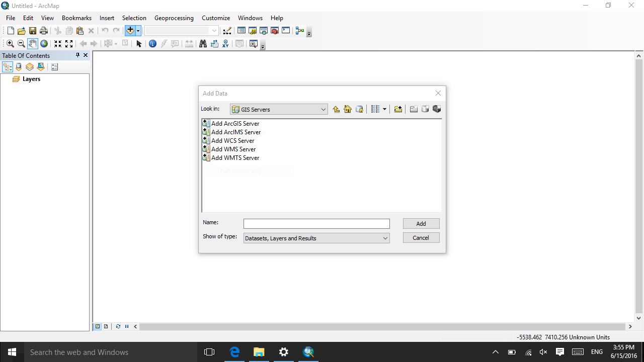Open a map document with the folder icon
The width and height of the screenshot is (644, 362).
(22, 31)
